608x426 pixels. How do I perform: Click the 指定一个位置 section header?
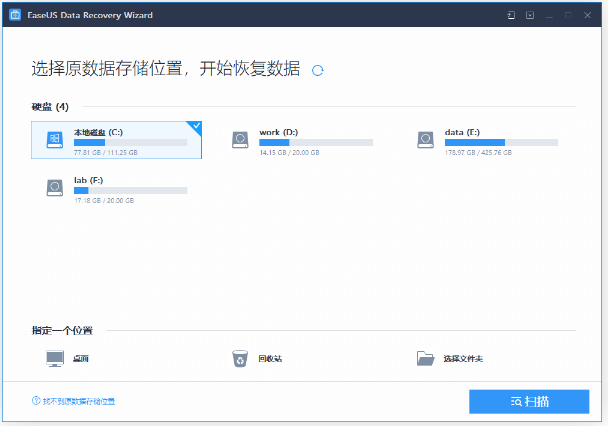62,330
